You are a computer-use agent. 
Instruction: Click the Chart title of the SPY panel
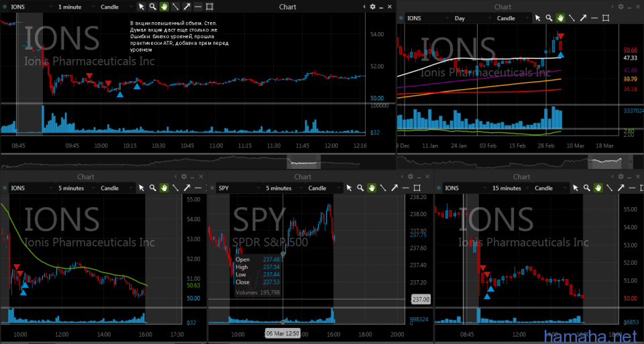click(303, 176)
